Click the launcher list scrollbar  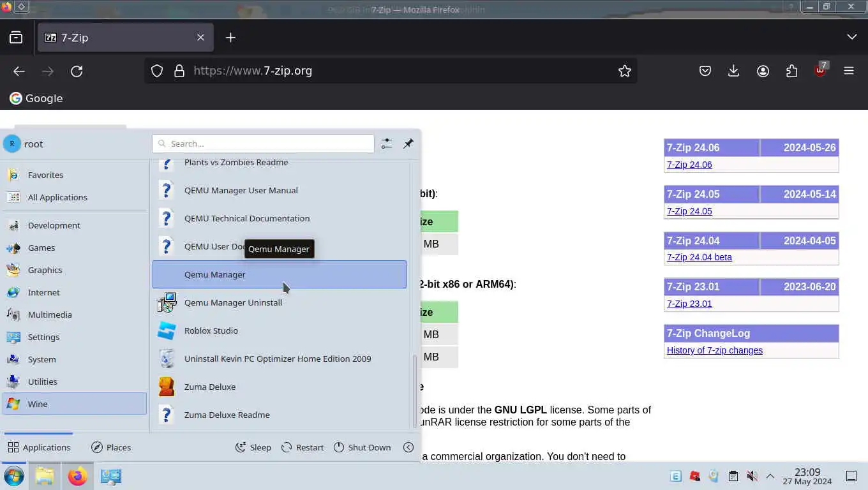[415, 390]
